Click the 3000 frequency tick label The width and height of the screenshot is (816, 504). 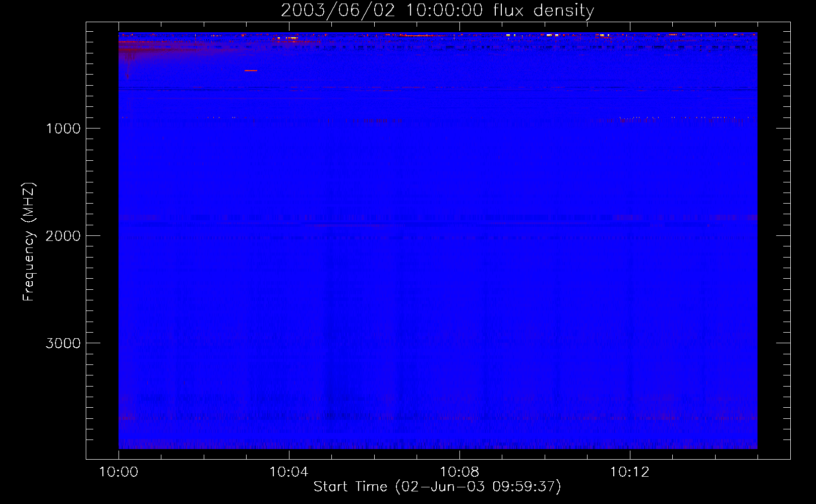pyautogui.click(x=63, y=343)
